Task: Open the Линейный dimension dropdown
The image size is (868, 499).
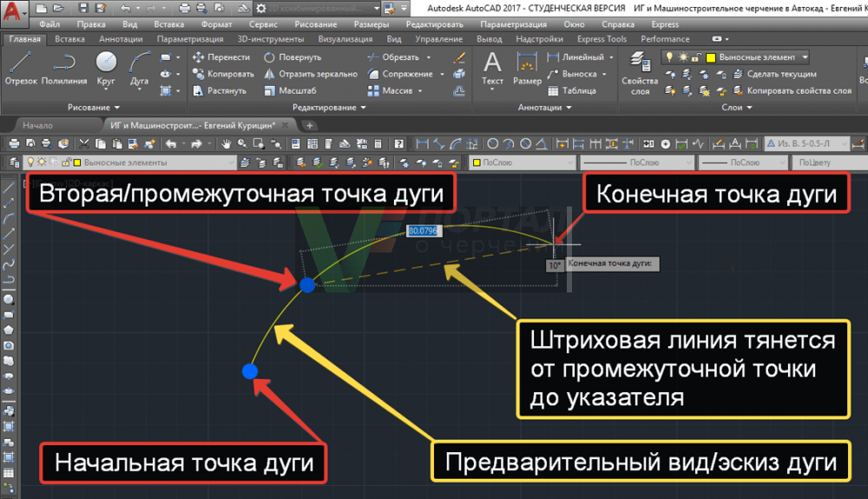Action: [x=612, y=57]
